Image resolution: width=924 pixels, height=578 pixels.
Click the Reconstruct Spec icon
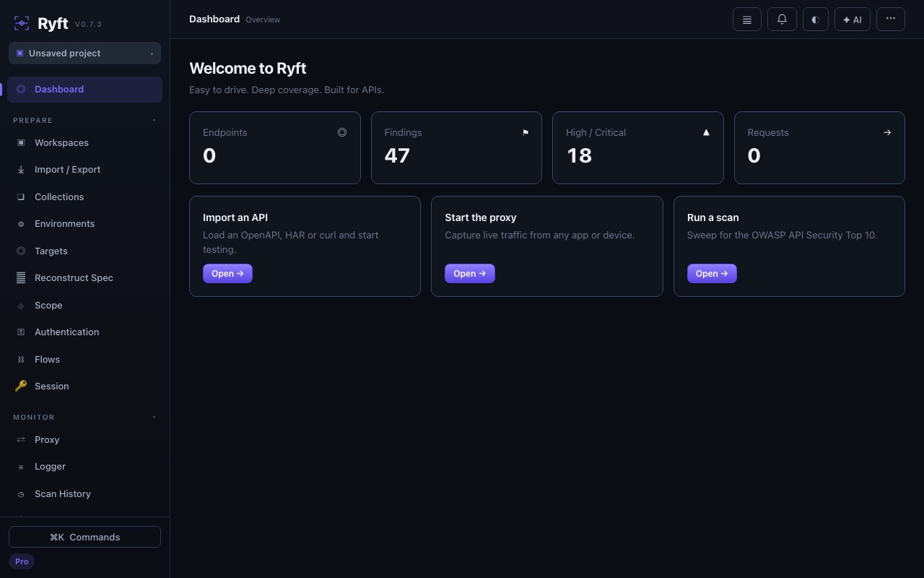(21, 278)
